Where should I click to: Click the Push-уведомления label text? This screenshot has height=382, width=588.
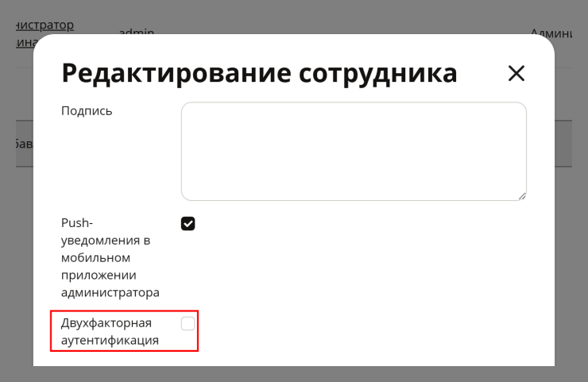click(x=110, y=257)
